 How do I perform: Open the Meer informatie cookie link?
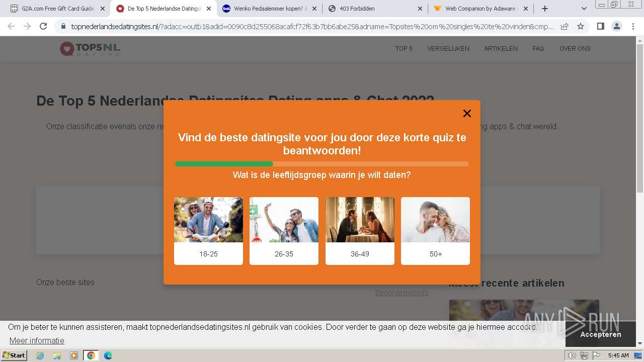pos(37,340)
